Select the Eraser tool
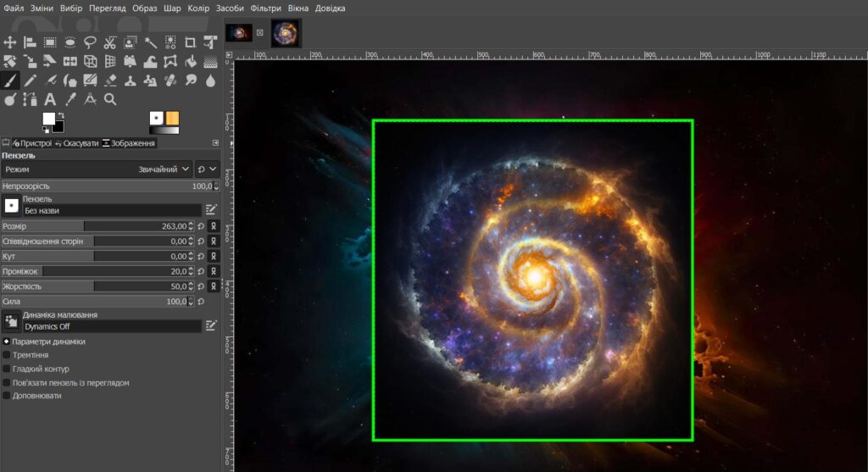Viewport: 868px width, 472px height. click(x=110, y=81)
